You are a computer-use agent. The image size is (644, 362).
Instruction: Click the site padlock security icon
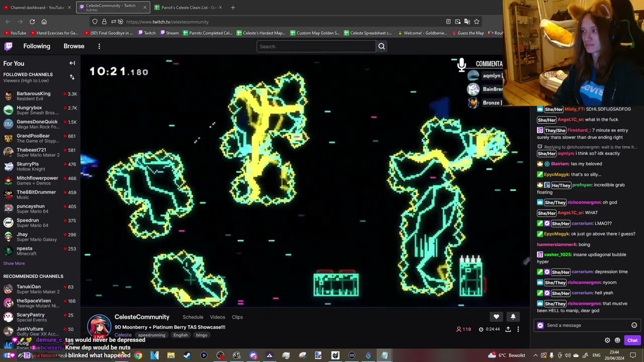(104, 22)
